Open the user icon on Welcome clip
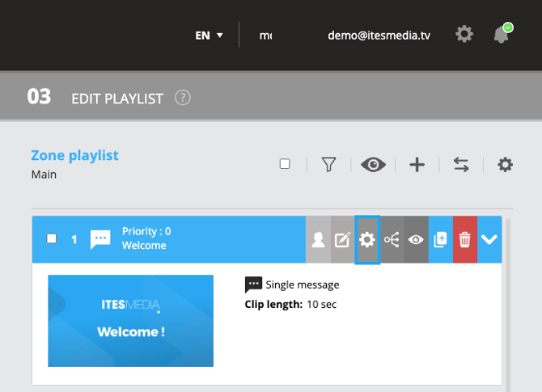 (x=318, y=239)
